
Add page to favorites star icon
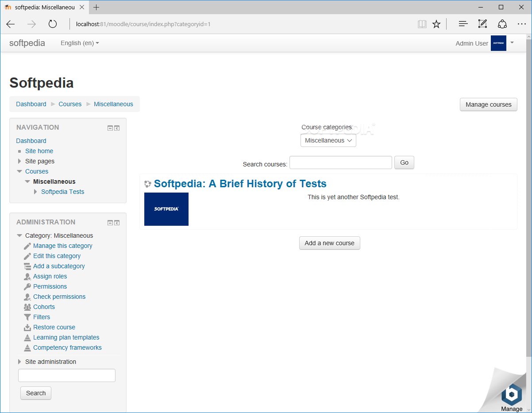436,24
